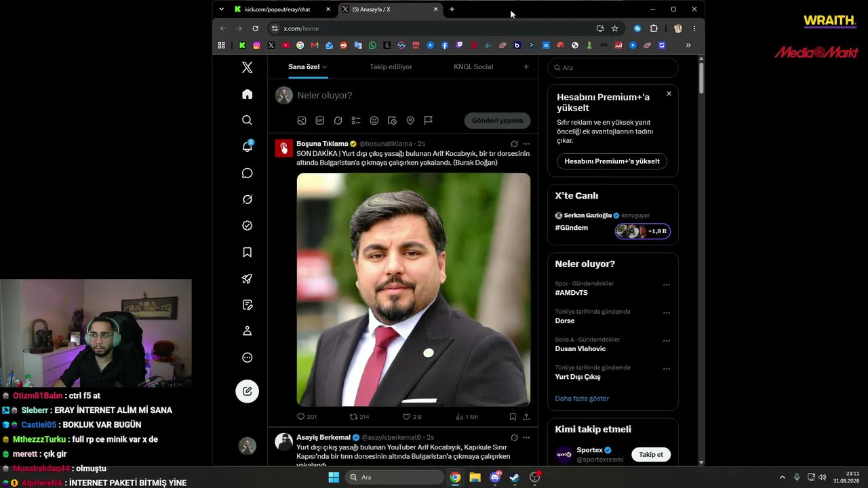Reply to Boşuna Tıklama post
Screen dimensions: 868x488
pos(307,417)
